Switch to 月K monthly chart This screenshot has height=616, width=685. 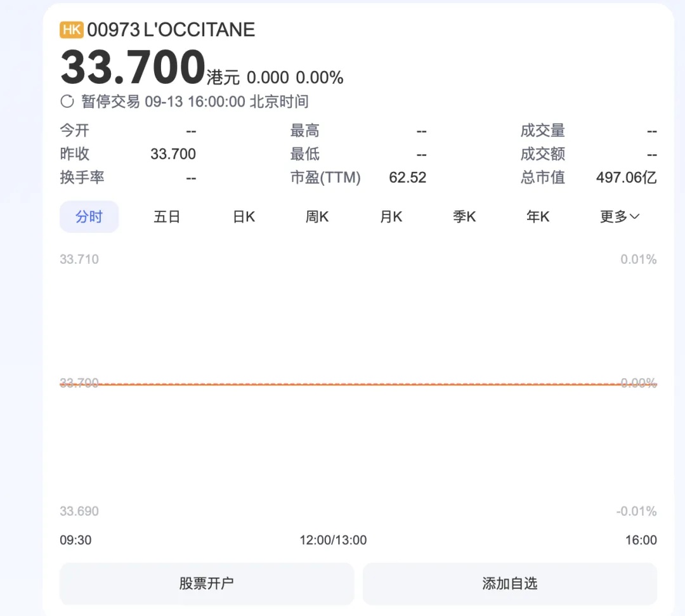[391, 217]
